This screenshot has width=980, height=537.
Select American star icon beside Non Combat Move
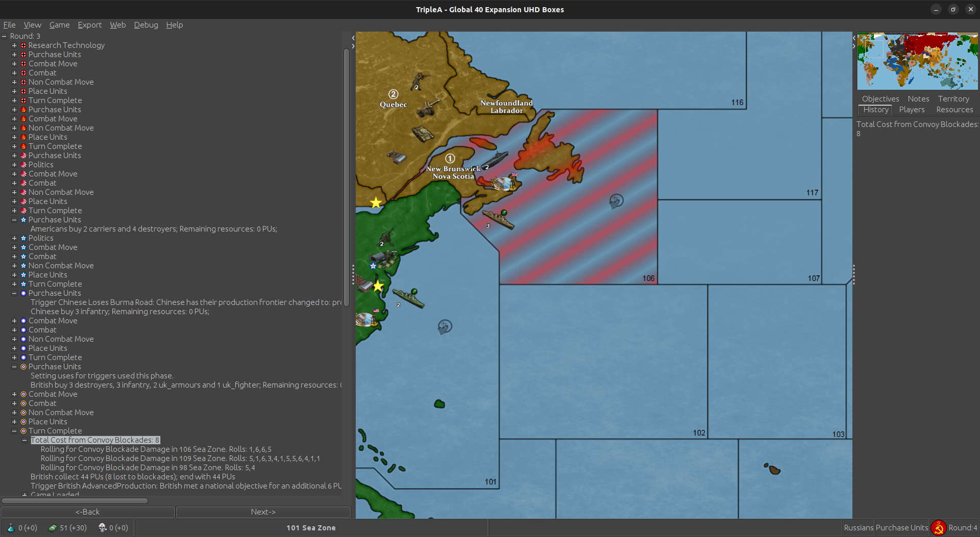23,266
